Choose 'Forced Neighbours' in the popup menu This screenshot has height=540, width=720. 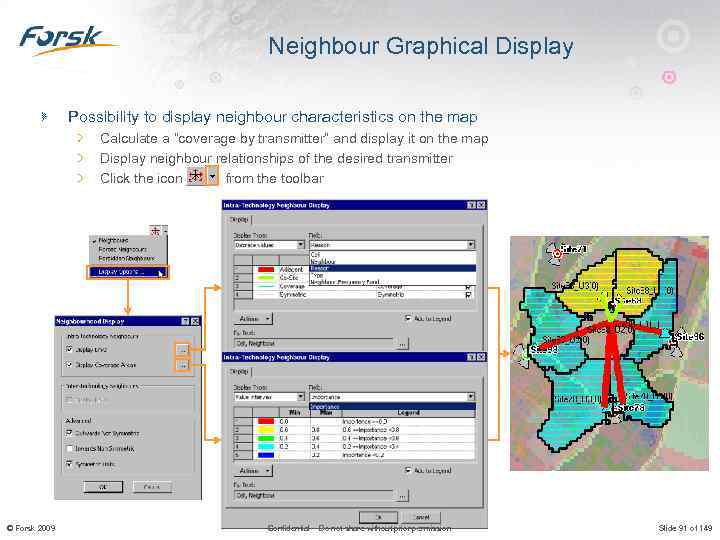coord(123,249)
